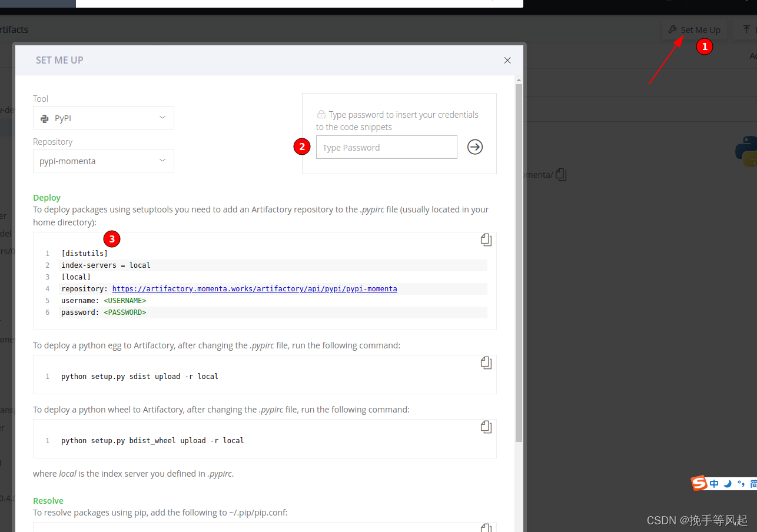Viewport: 757px width, 532px height.
Task: Copy the bdist_wheel upload command snippet
Action: pos(486,427)
